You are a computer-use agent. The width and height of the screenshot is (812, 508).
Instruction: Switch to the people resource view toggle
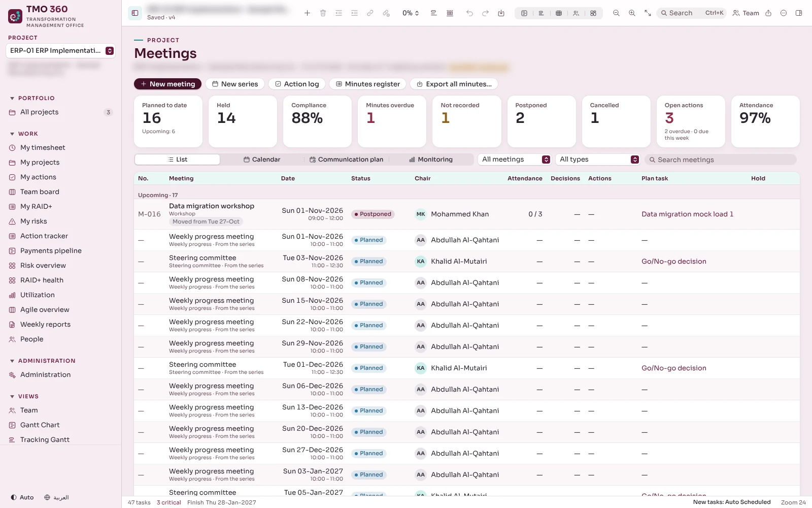point(576,13)
